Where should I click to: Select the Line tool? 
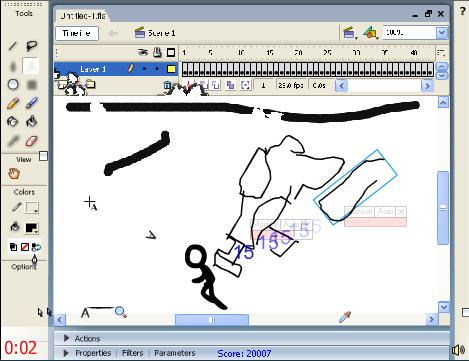coord(12,46)
